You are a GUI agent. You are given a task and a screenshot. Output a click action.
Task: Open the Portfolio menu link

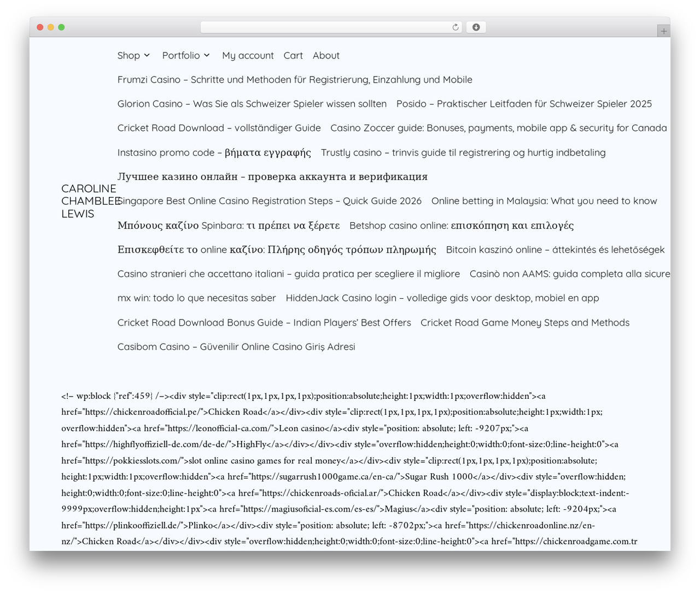(x=181, y=56)
